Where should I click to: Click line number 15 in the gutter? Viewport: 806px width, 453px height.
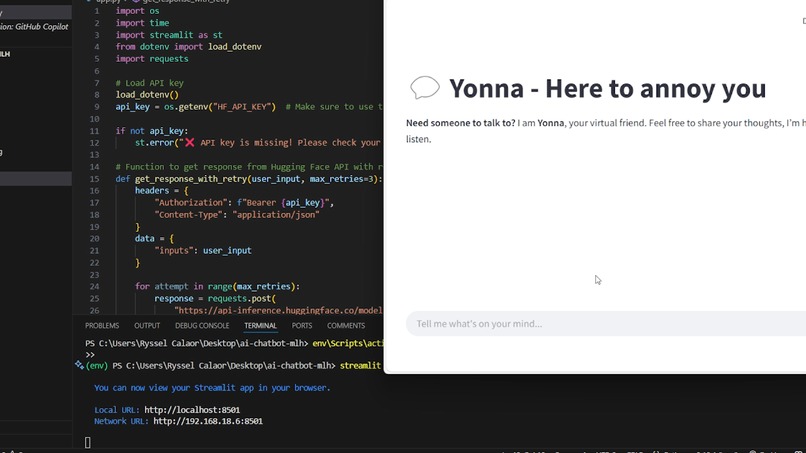94,179
